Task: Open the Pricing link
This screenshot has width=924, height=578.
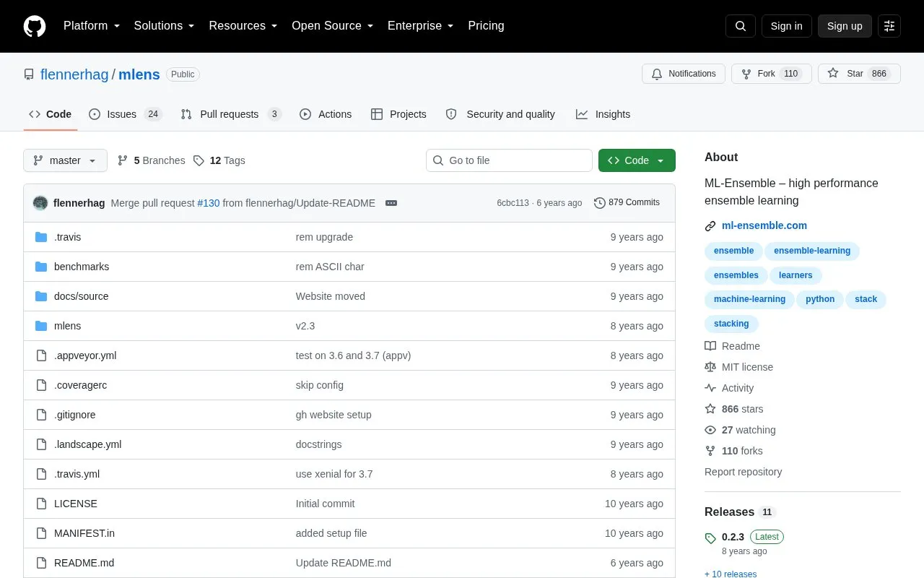Action: (486, 26)
